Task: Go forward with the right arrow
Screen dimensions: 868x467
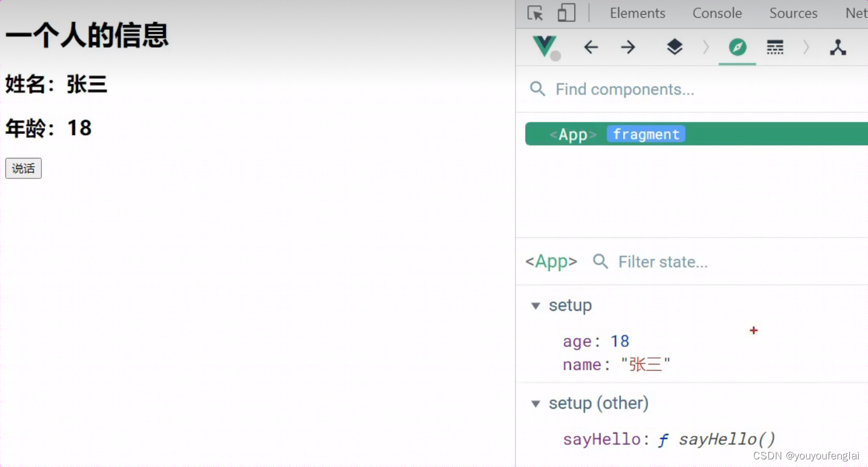Action: pos(628,47)
